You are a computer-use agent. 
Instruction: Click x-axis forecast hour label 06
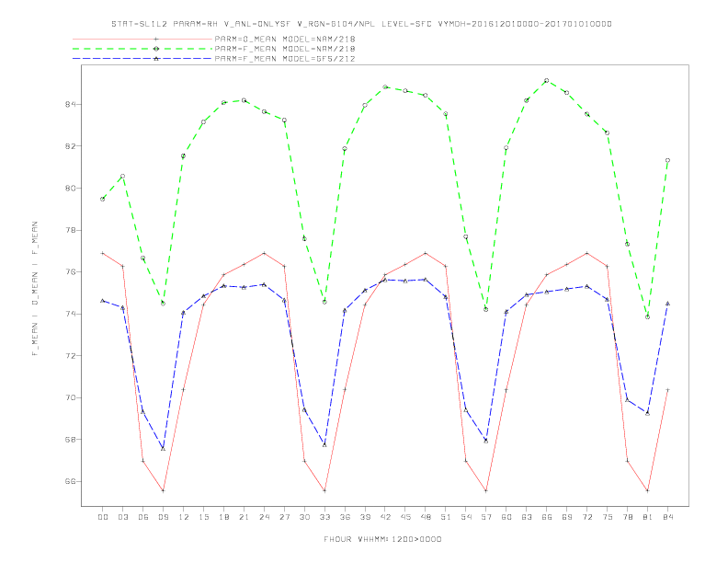point(143,517)
